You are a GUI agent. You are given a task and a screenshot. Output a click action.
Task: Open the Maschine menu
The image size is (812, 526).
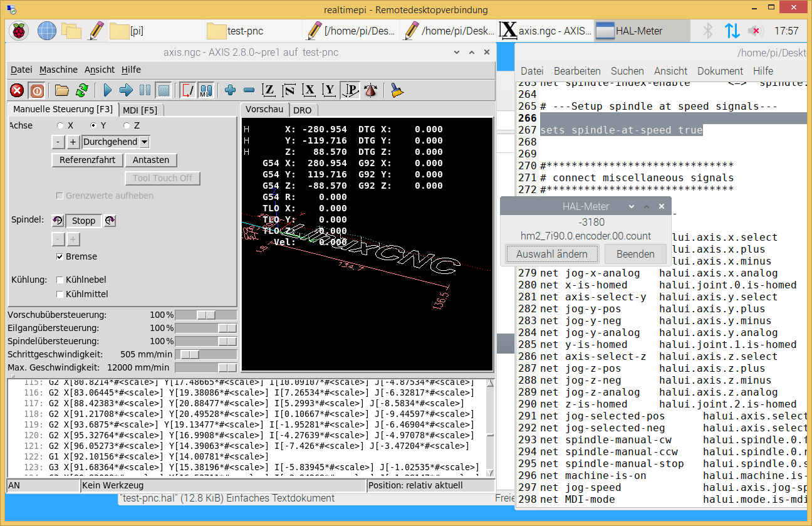click(58, 70)
